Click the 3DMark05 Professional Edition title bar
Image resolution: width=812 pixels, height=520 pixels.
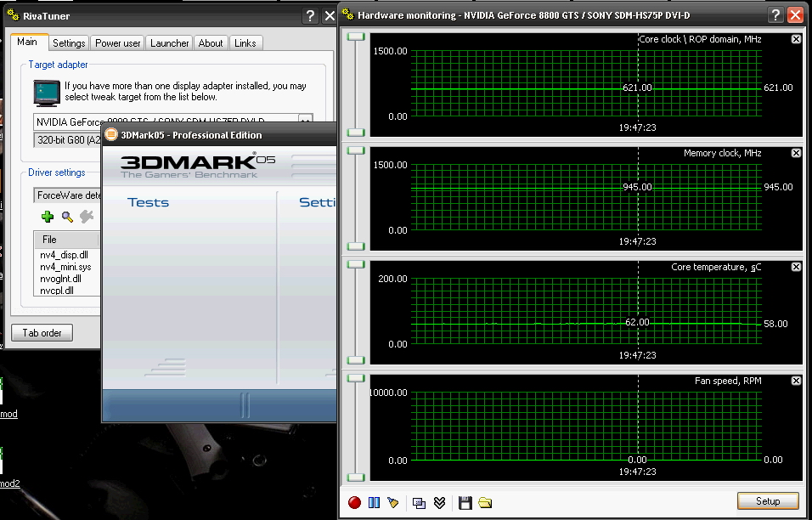(x=220, y=134)
